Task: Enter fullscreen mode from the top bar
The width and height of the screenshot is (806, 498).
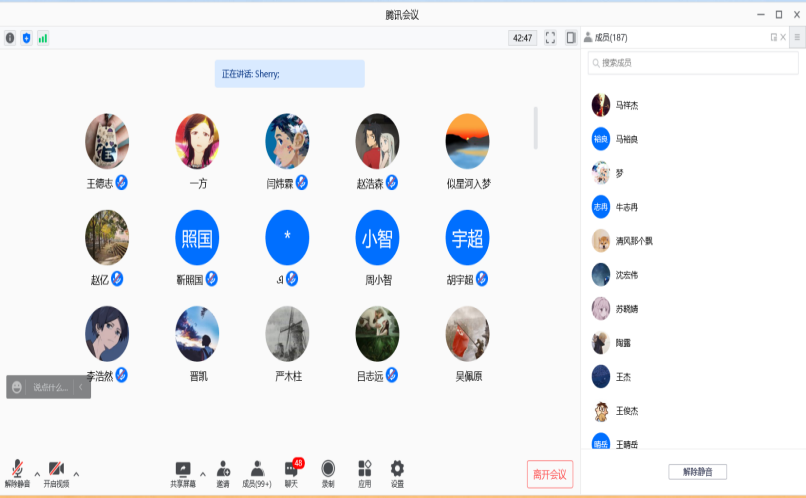Action: pyautogui.click(x=550, y=38)
